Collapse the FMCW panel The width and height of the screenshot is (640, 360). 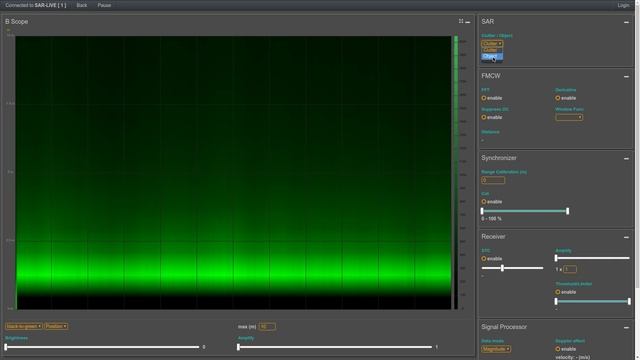click(626, 76)
